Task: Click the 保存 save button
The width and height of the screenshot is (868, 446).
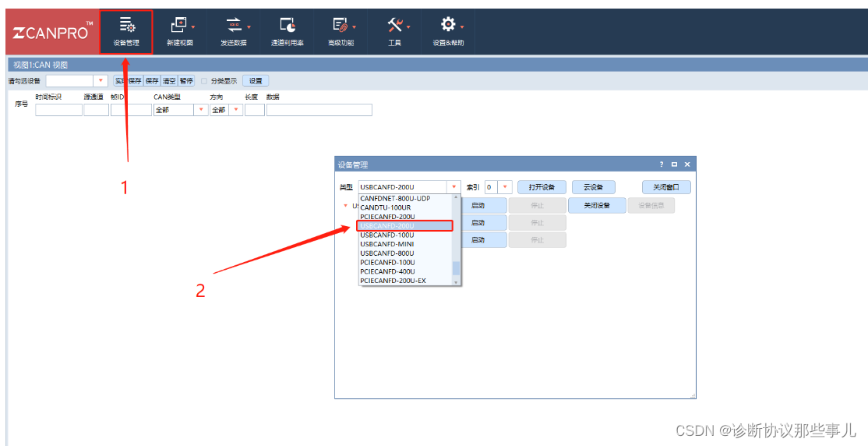Action: tap(152, 81)
